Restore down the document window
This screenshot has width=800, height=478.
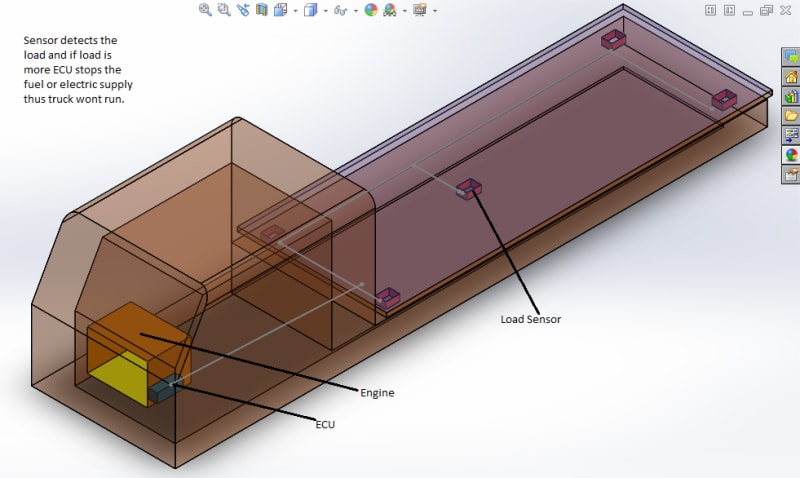coord(766,10)
